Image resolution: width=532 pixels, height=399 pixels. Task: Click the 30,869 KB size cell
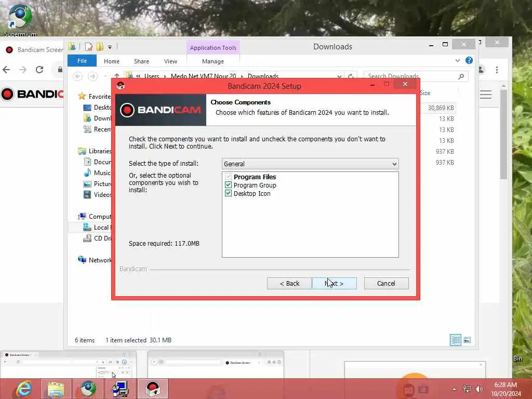tap(441, 108)
